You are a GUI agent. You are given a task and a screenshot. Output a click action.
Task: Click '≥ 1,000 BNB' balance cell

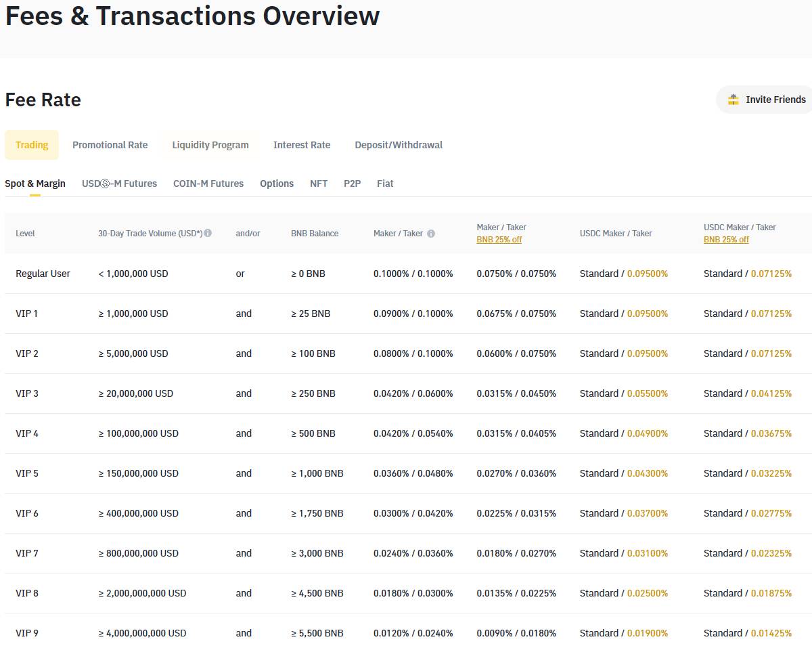[x=317, y=473]
